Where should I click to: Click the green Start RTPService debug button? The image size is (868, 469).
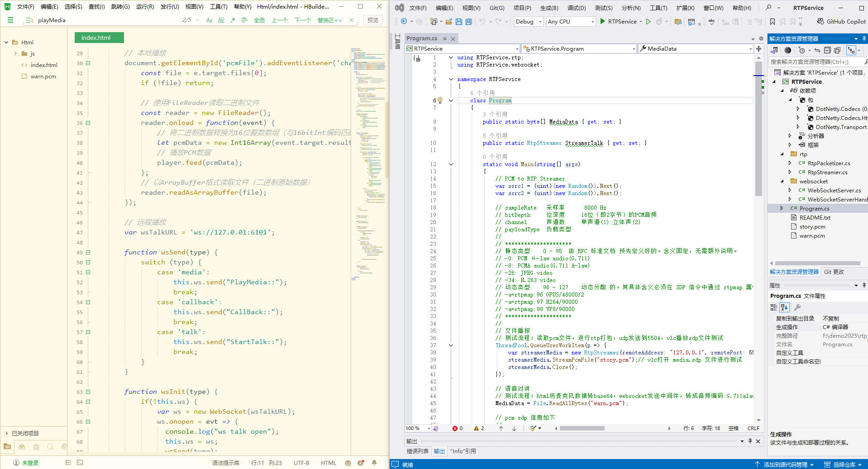[x=603, y=21]
